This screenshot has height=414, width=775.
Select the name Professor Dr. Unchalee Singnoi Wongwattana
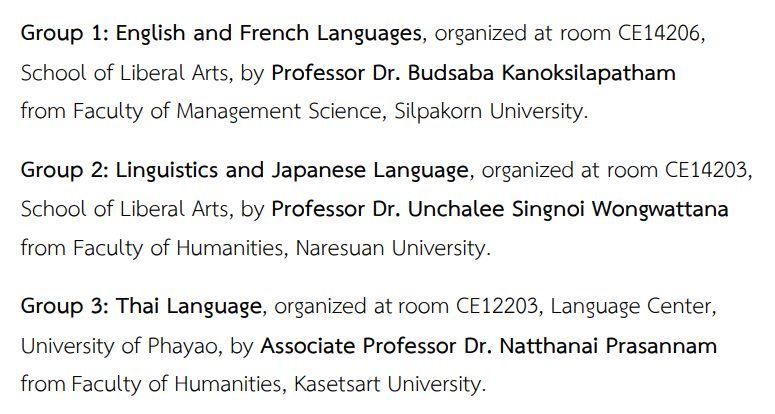500,209
